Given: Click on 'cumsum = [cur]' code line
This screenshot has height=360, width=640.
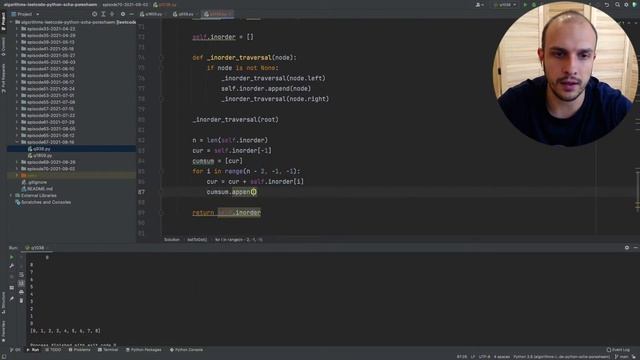Looking at the screenshot, I should [217, 161].
